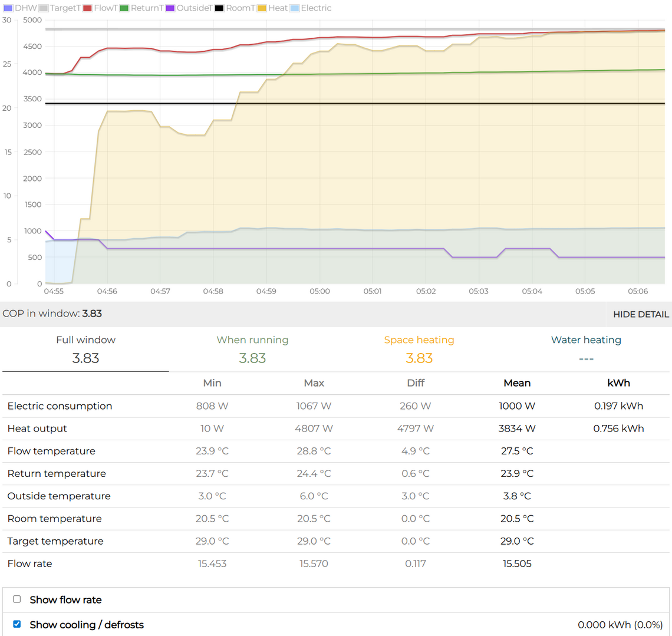The width and height of the screenshot is (672, 636).
Task: Collapse stats with HIDE DETAIL
Action: (x=640, y=314)
